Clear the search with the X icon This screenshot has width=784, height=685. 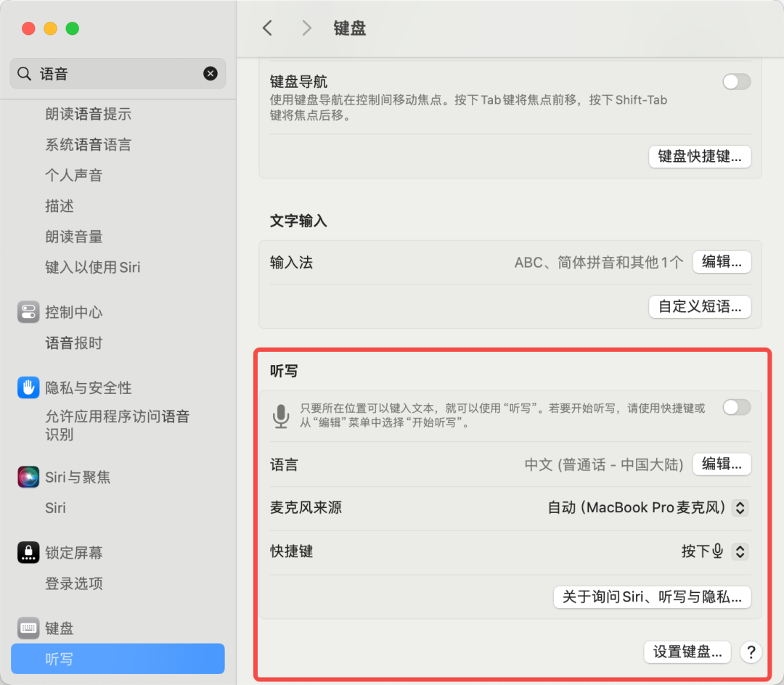[x=211, y=73]
